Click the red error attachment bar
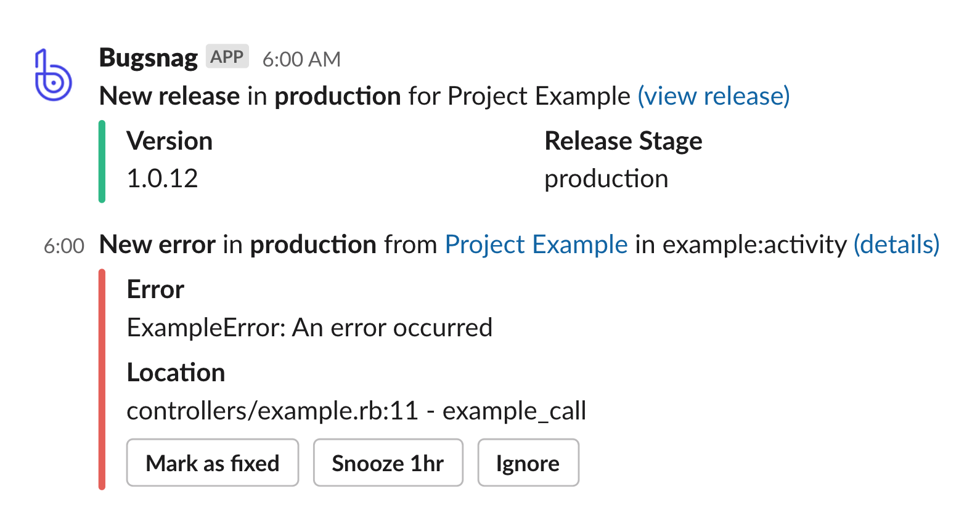Image resolution: width=980 pixels, height=526 pixels. [x=102, y=379]
